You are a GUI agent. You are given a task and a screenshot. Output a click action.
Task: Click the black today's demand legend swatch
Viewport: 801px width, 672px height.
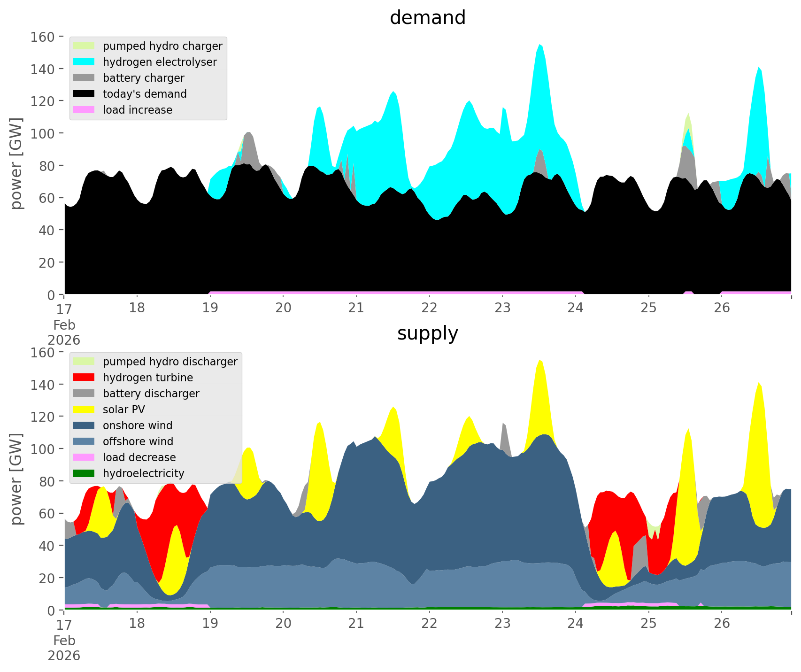(85, 94)
